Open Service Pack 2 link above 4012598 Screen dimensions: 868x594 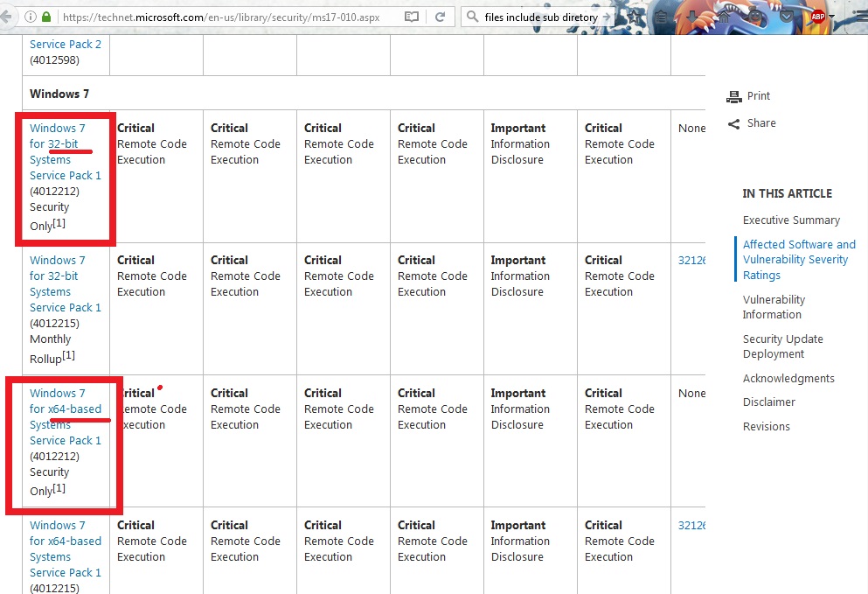point(66,44)
